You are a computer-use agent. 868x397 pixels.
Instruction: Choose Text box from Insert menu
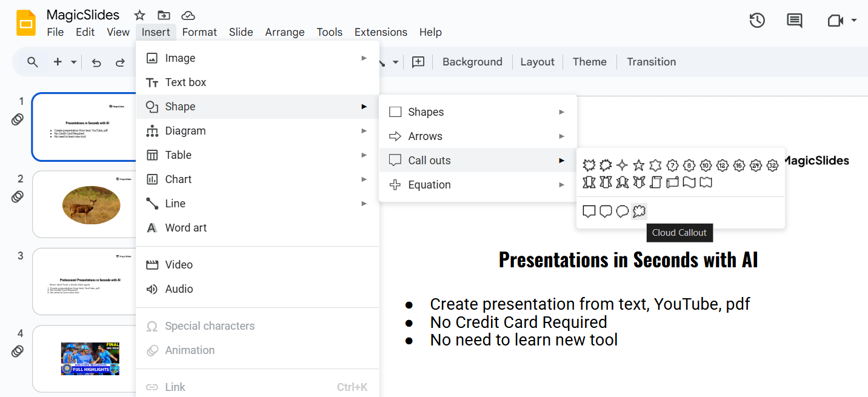tap(185, 82)
